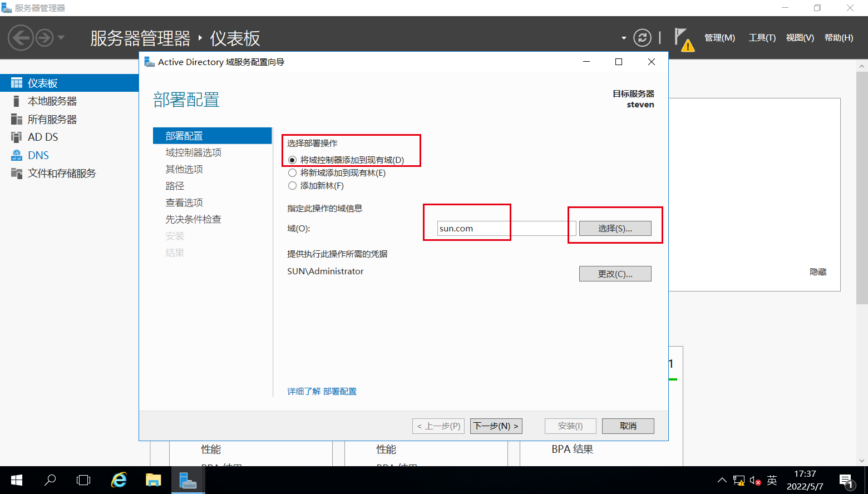Click scrollbar down arrow in Server Manager
Screen dimensions: 868x494
pyautogui.click(x=862, y=461)
